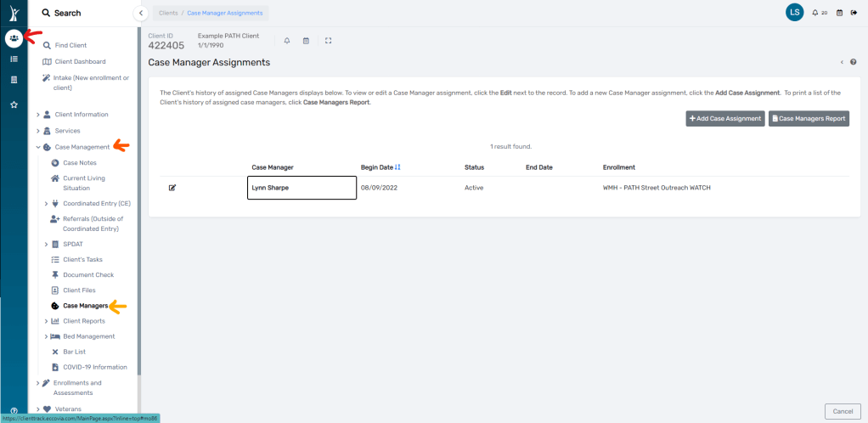This screenshot has height=423, width=868.
Task: Open the LS user profile avatar
Action: point(794,13)
